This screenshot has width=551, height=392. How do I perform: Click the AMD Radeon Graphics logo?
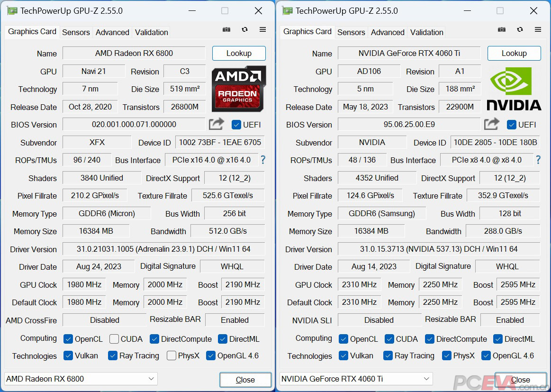pos(239,89)
